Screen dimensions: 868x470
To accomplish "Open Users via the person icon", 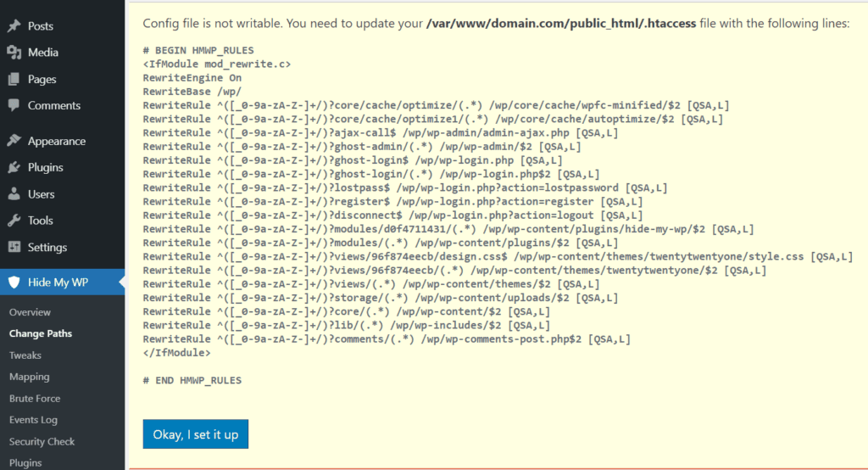I will tap(14, 193).
